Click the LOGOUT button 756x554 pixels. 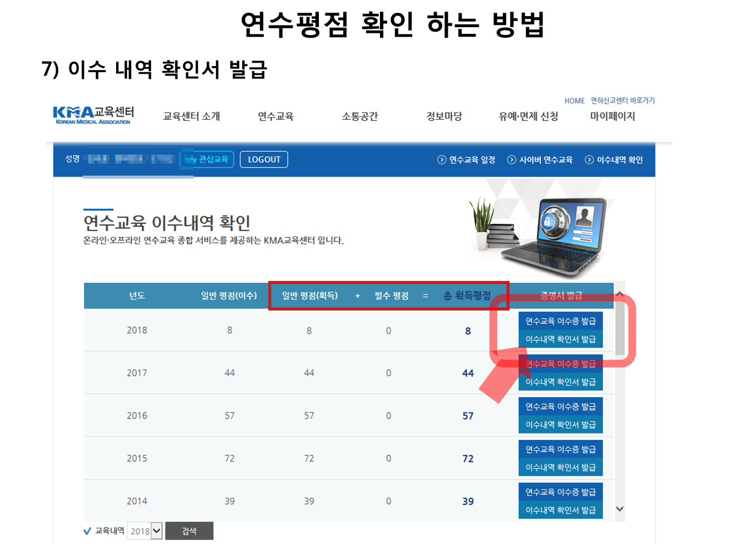point(264,159)
